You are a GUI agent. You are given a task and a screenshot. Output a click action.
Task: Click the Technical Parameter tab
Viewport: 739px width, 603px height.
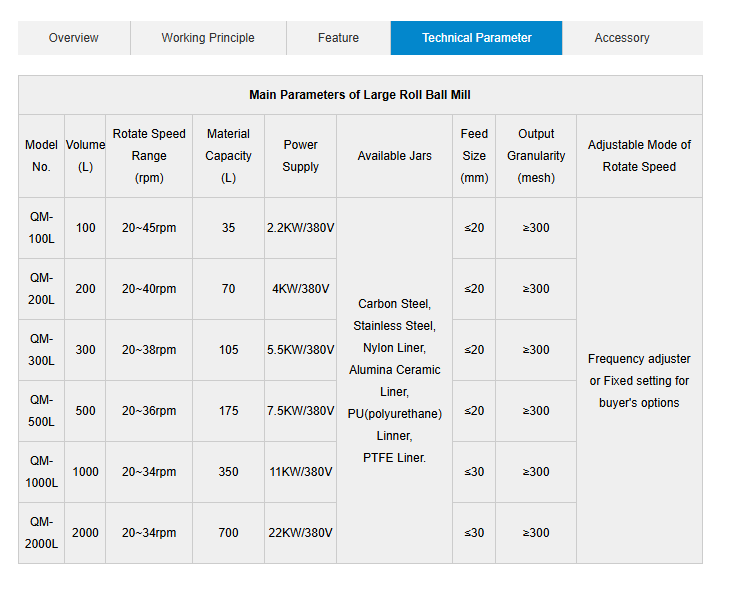476,38
